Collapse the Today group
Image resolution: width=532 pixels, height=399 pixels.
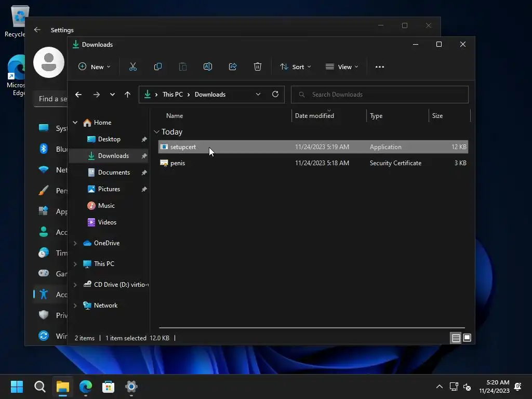click(x=156, y=131)
